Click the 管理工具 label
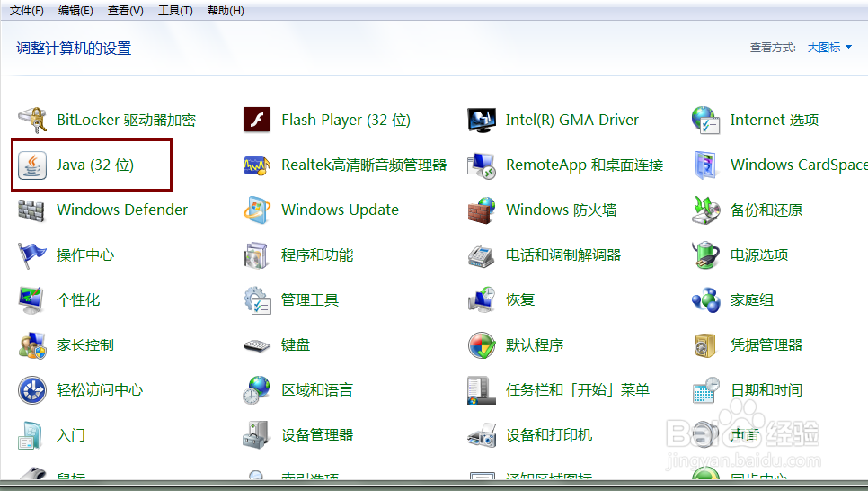Image resolution: width=868 pixels, height=491 pixels. 310,299
